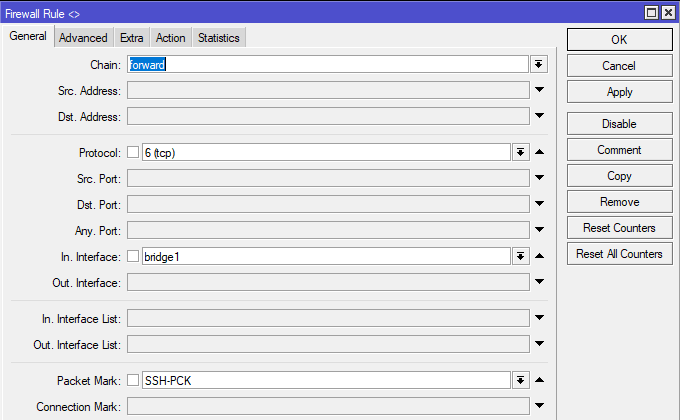Collapse the In. Interface field arrow
The image size is (680, 420).
point(539,256)
